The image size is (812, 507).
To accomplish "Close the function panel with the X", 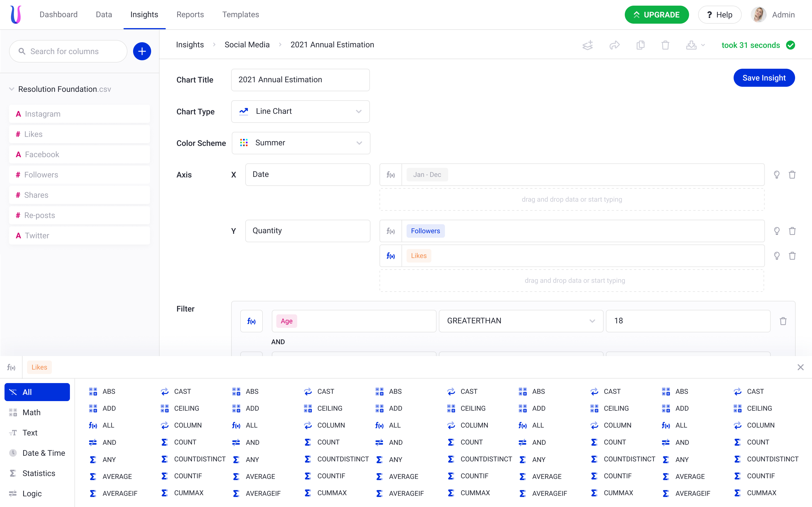I will 801,367.
